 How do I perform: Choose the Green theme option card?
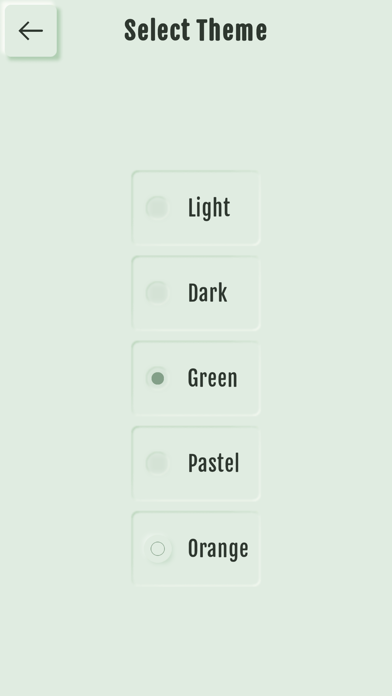[x=196, y=378]
